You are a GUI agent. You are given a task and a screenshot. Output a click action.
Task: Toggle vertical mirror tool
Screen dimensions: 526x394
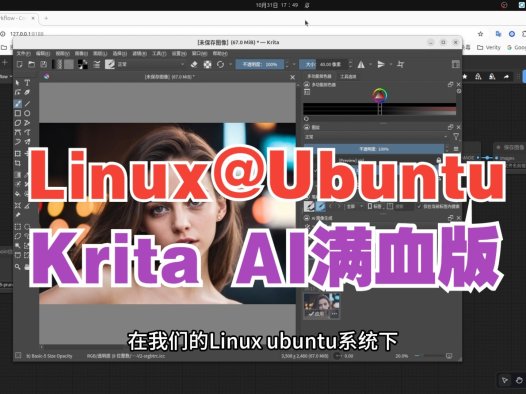pos(381,64)
